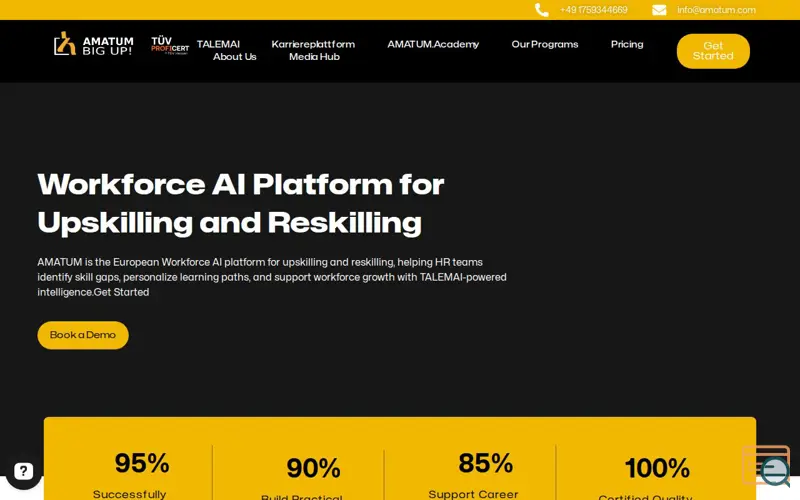Call phone number +49 1759344669
This screenshot has height=500, width=800.
click(593, 10)
